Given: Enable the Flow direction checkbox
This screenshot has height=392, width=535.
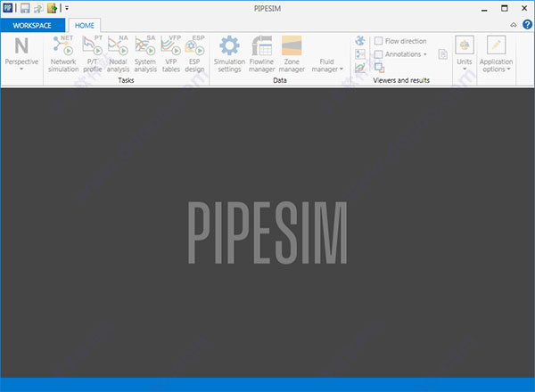Looking at the screenshot, I should [x=378, y=41].
